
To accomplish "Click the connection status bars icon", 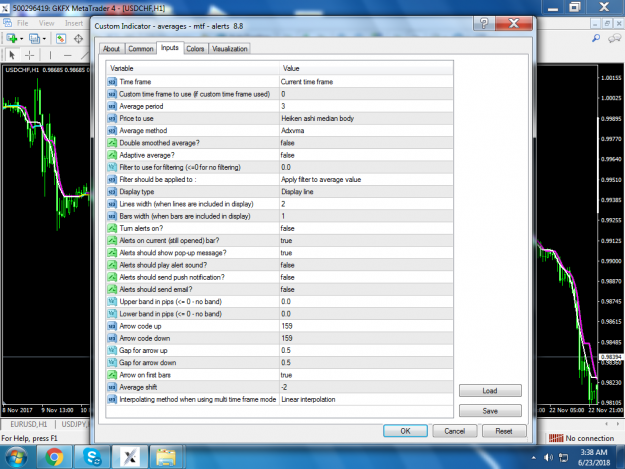I will (x=556, y=438).
